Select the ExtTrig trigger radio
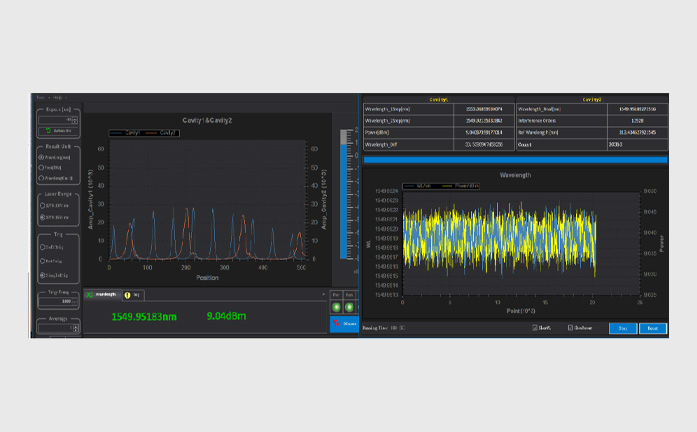The height and width of the screenshot is (432, 697). (x=43, y=261)
